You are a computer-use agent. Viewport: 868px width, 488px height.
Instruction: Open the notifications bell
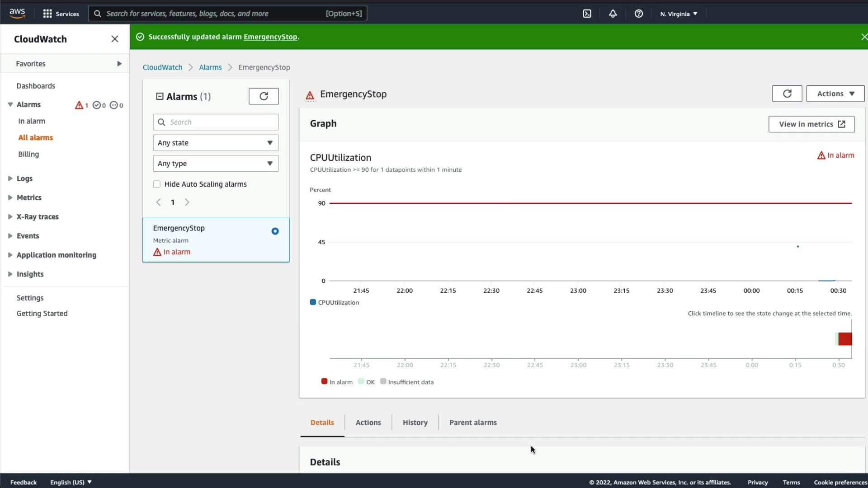613,14
